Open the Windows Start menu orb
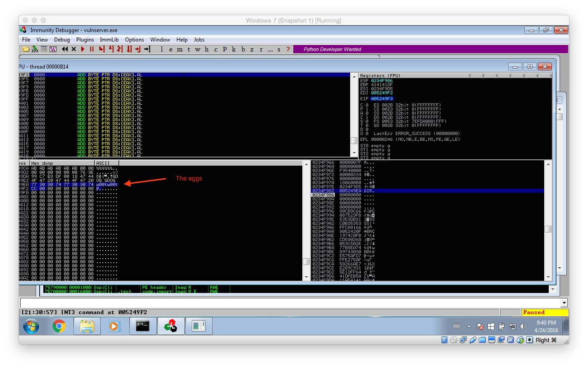 tap(31, 326)
